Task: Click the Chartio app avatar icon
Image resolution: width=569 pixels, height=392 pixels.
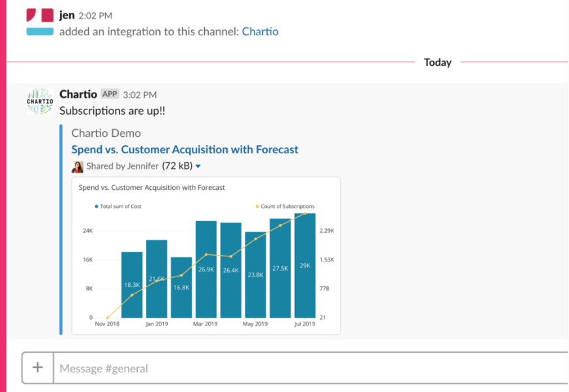Action: coord(38,99)
